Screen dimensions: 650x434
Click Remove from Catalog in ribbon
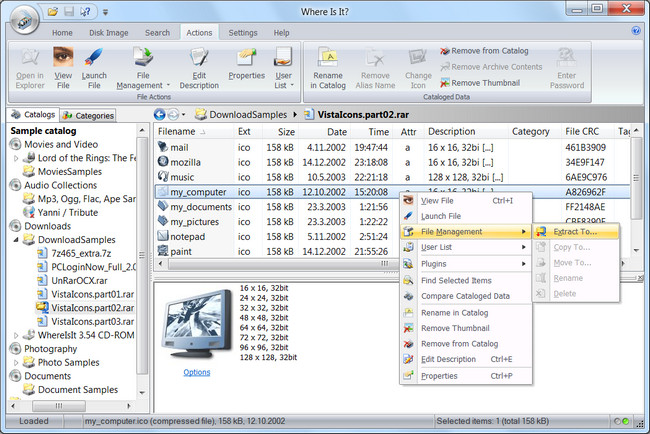(x=484, y=51)
